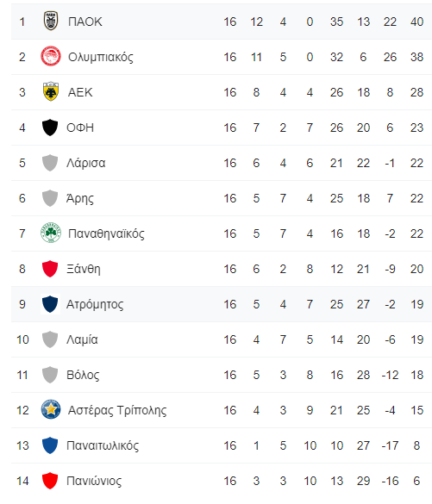This screenshot has width=432, height=504.
Task: Select the Ολυμπιακός team name
Action: 101,57
